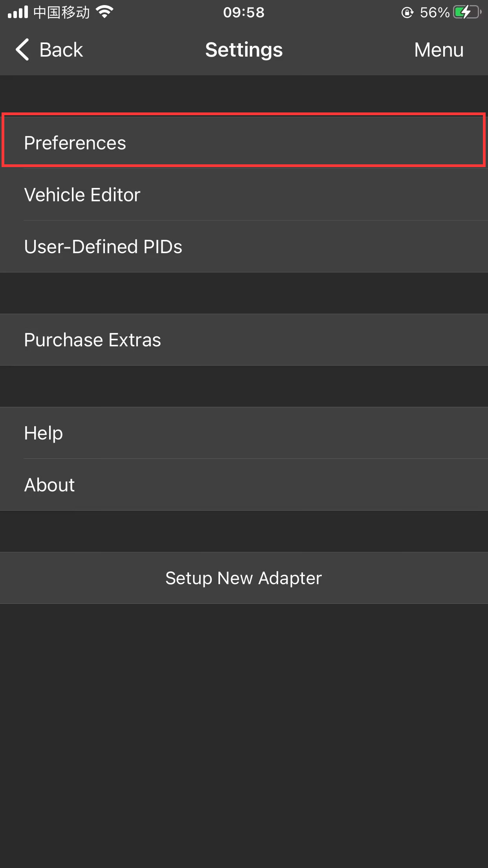
Task: Select User-Defined PIDs
Action: tap(244, 246)
